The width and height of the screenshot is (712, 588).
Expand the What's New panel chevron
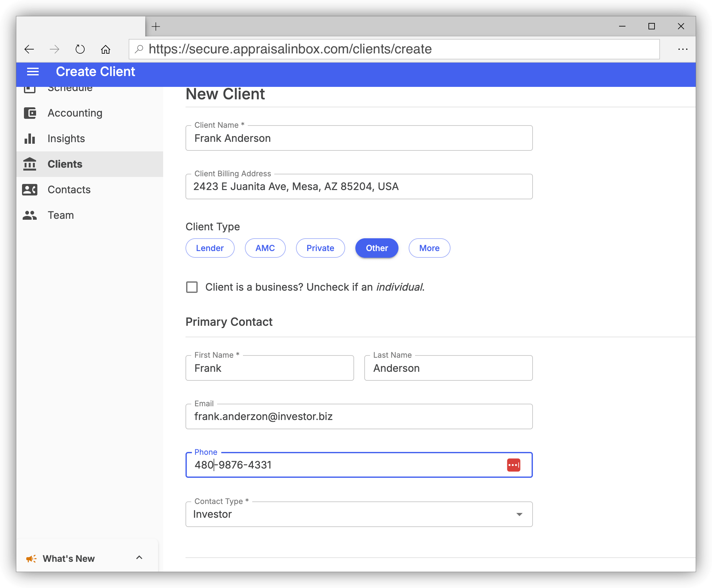(x=139, y=558)
